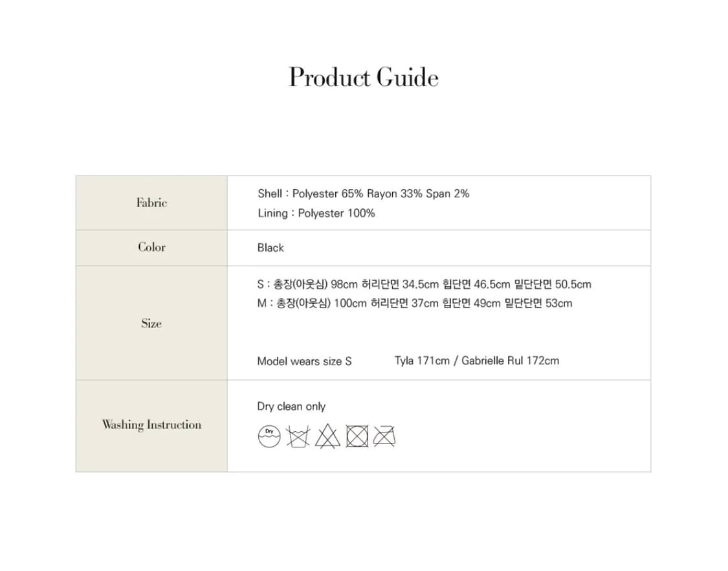Viewport: 728px width, 571px height.
Task: Select the Size row label
Action: pyautogui.click(x=151, y=323)
